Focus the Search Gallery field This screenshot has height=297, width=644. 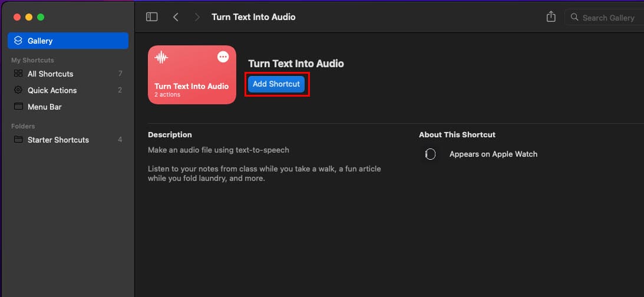pos(604,18)
